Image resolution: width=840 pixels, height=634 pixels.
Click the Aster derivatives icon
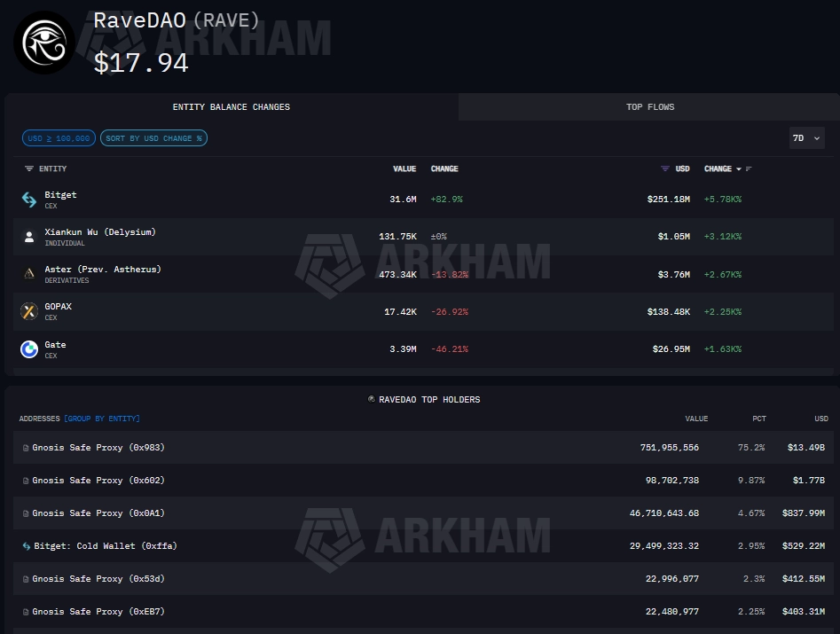(x=29, y=274)
